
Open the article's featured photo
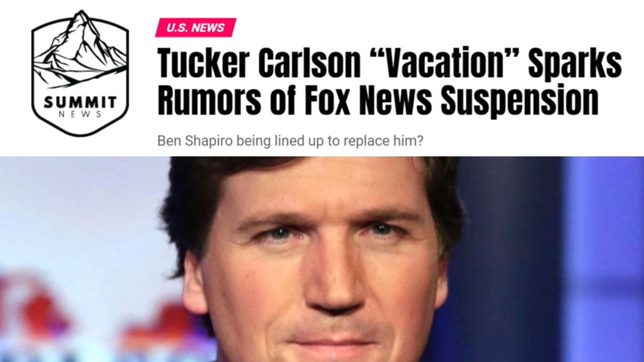click(322, 259)
